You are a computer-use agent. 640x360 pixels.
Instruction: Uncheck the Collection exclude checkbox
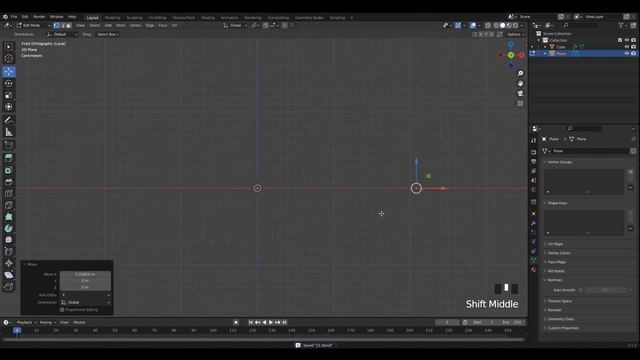620,40
